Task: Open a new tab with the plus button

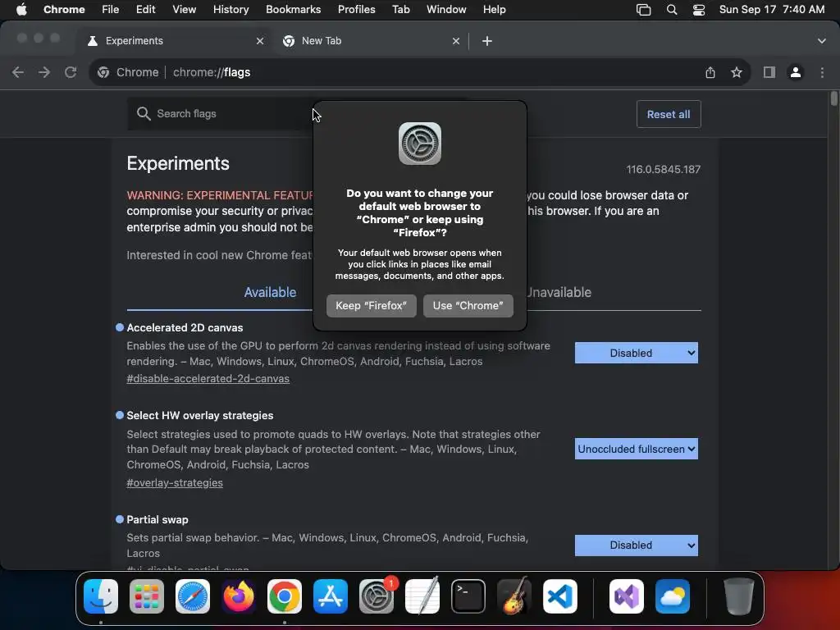Action: (x=487, y=41)
